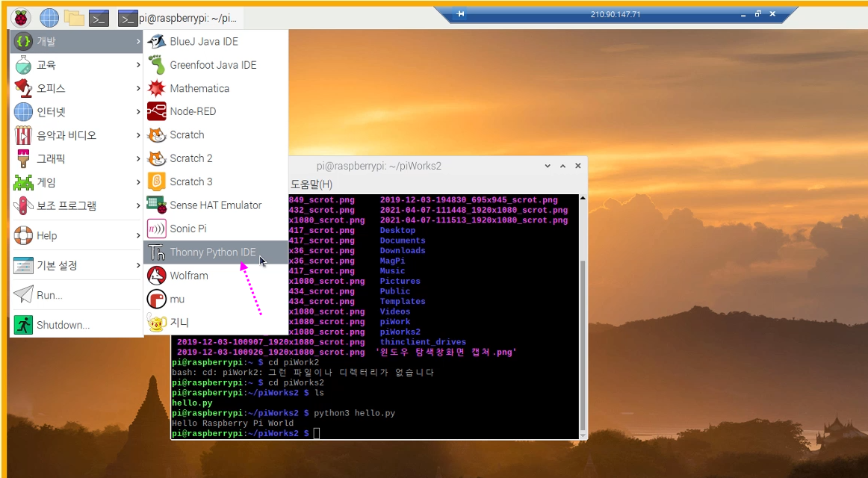Image resolution: width=868 pixels, height=478 pixels.
Task: Click the 개발 category braces icon
Action: pos(23,41)
